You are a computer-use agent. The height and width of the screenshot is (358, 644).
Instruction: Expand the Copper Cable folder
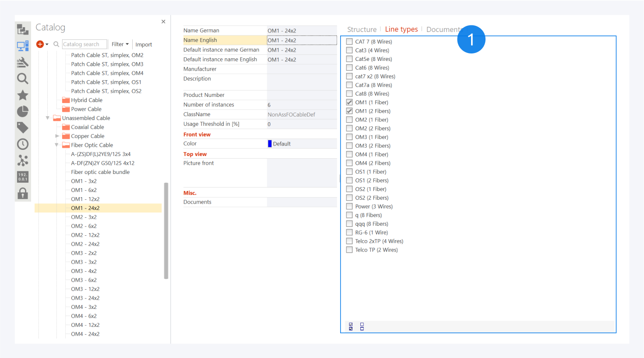[57, 136]
